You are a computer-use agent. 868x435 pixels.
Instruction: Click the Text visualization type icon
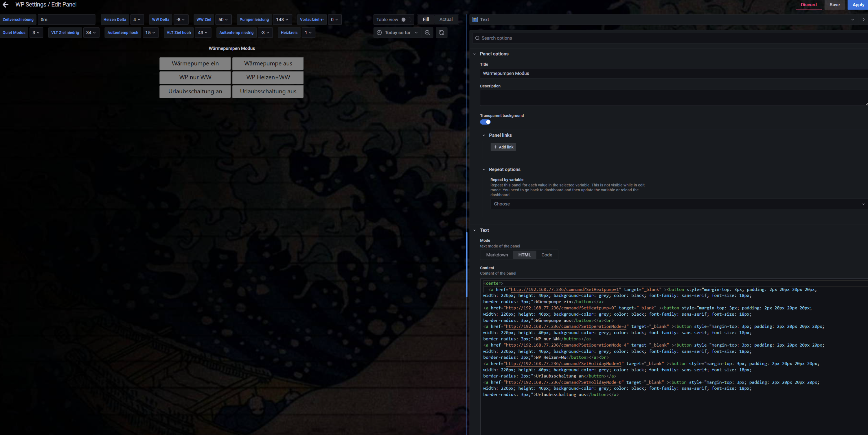pos(475,20)
